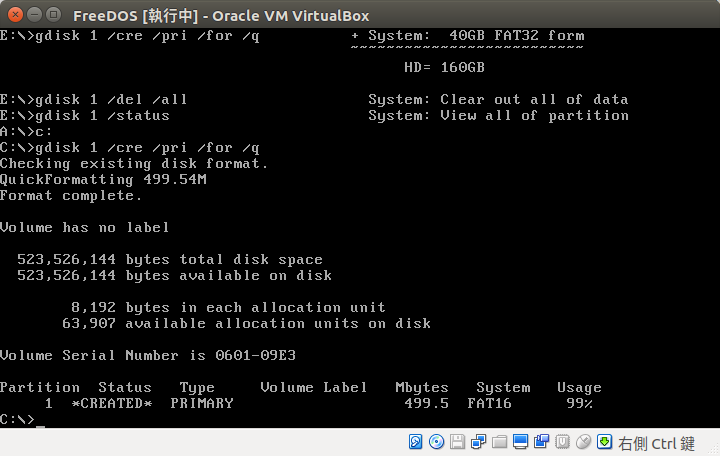Image resolution: width=720 pixels, height=456 pixels.
Task: Click the mouse integration status icon
Action: coord(583,442)
